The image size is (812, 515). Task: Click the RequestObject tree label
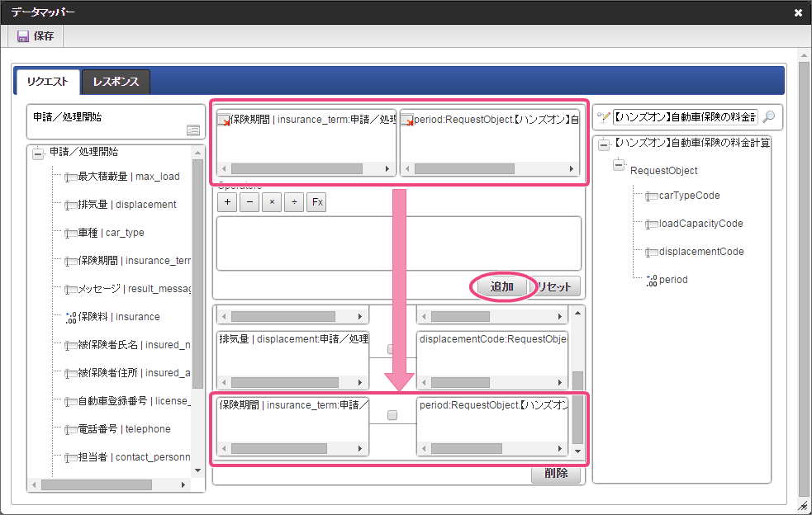tap(663, 171)
